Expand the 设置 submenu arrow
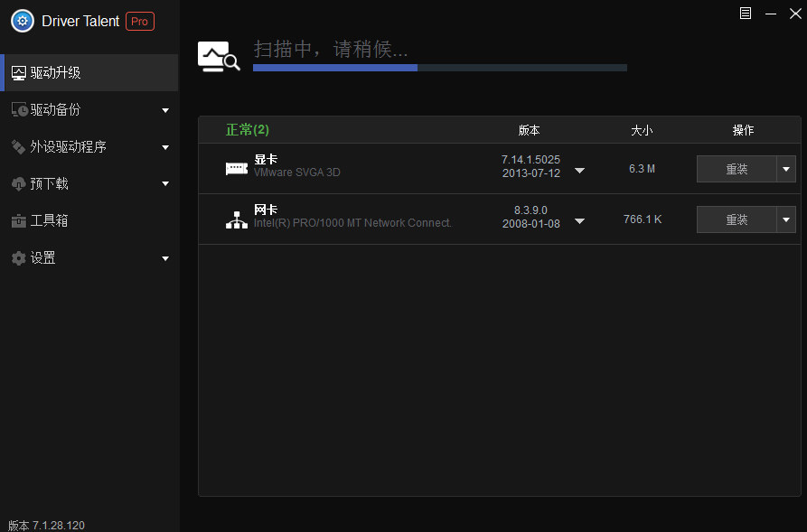This screenshot has width=807, height=532. [x=165, y=258]
